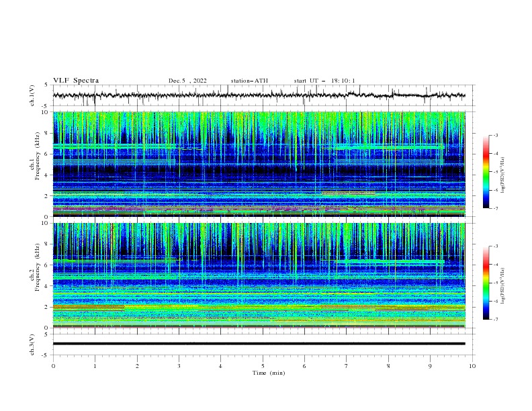Click the 'start UT = 18:10:1' label
The image size is (532, 411).
pos(324,81)
